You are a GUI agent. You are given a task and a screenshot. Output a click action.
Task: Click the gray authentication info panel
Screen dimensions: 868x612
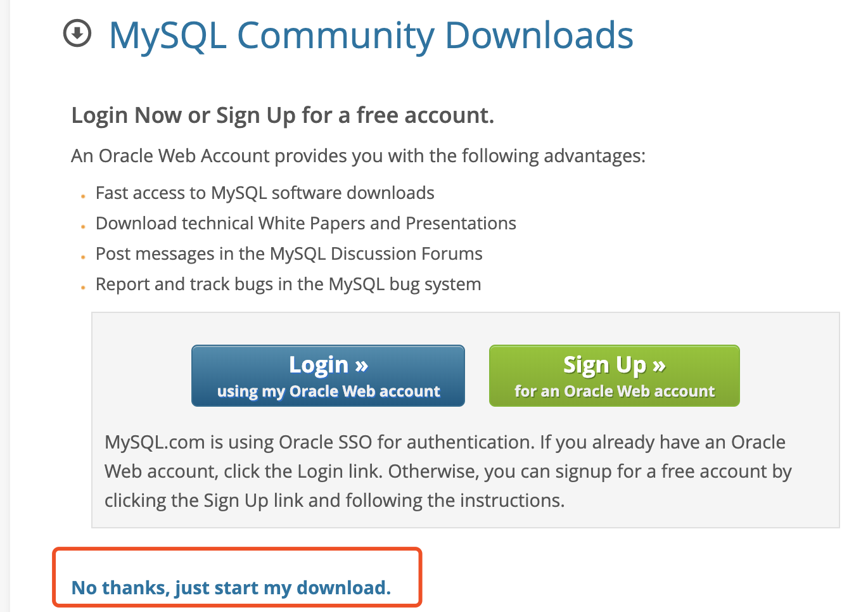coord(466,419)
